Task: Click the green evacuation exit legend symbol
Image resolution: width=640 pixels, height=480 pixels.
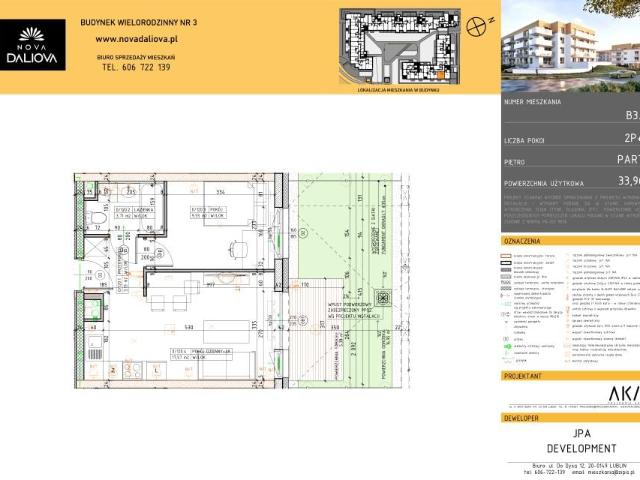Action: (507, 346)
